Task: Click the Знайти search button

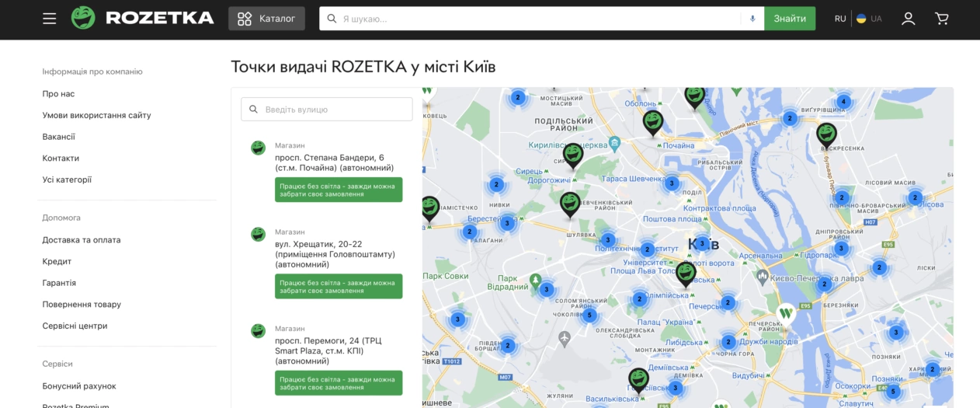Action: 790,19
